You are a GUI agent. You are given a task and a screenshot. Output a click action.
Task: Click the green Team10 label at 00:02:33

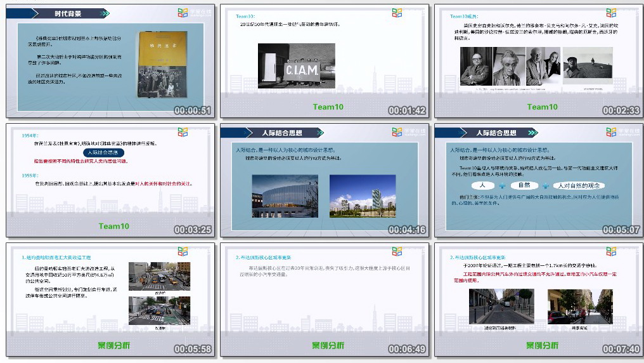pyautogui.click(x=543, y=107)
